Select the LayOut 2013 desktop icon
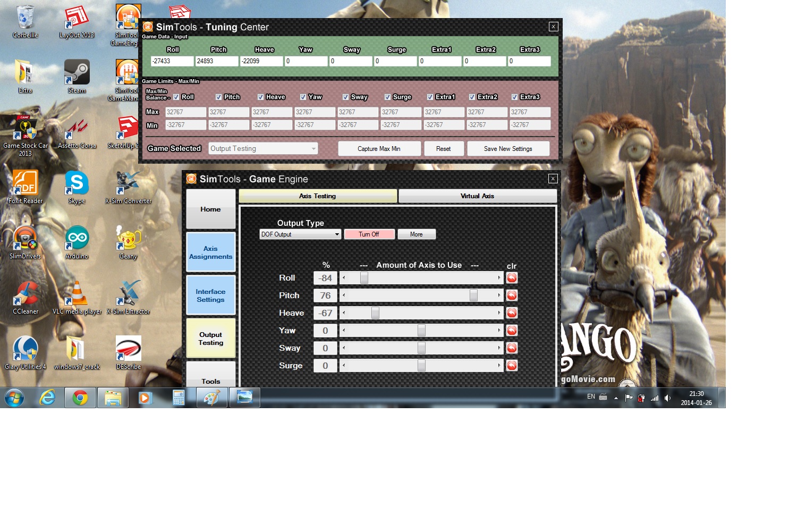The image size is (797, 532). coord(77,21)
